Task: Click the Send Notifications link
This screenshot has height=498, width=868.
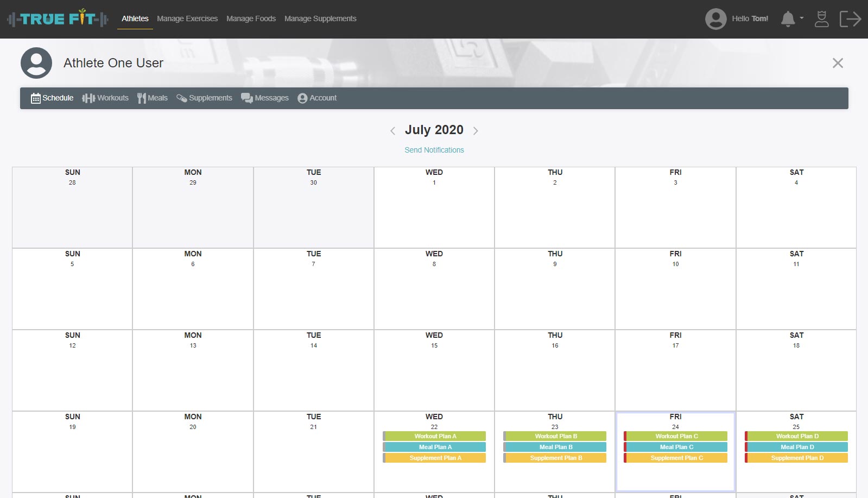Action: pos(434,150)
